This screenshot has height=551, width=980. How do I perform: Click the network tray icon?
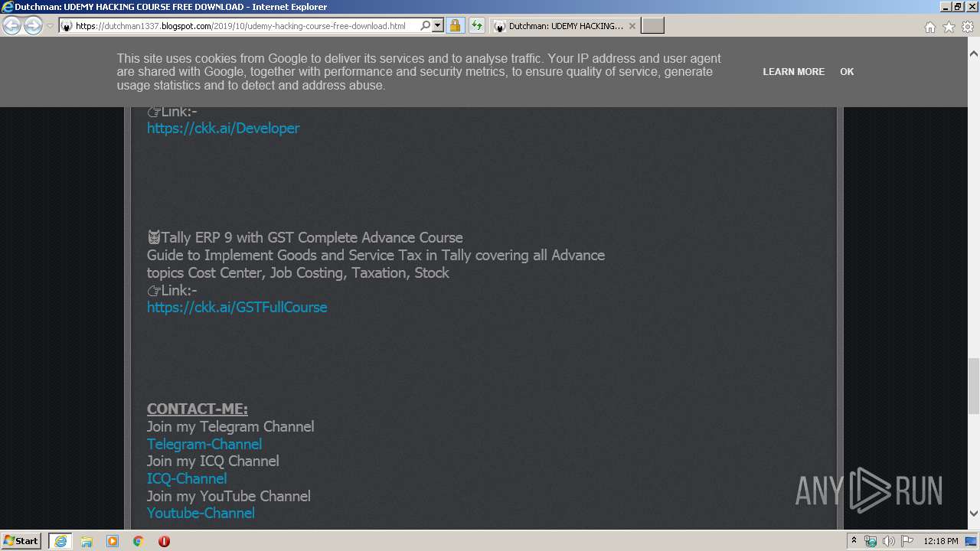click(x=871, y=541)
